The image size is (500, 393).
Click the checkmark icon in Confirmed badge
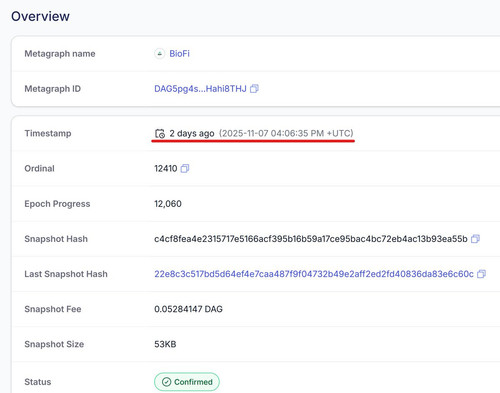[x=166, y=382]
